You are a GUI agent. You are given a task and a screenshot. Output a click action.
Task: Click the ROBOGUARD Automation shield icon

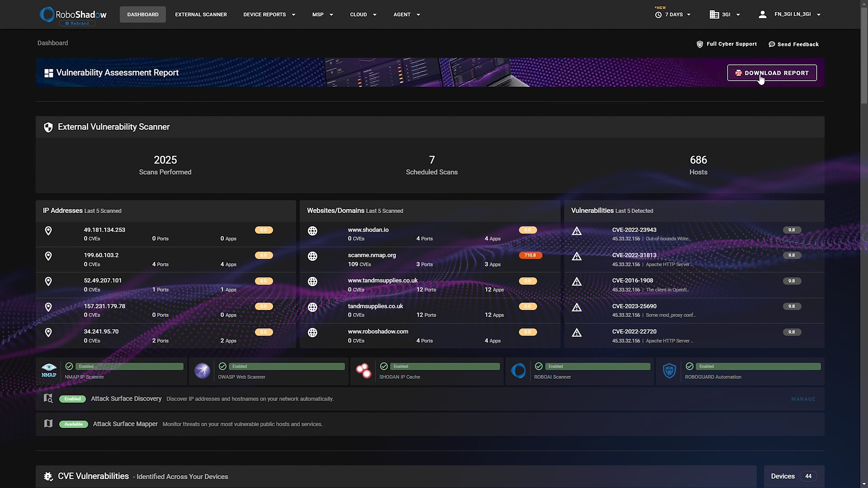(x=670, y=371)
